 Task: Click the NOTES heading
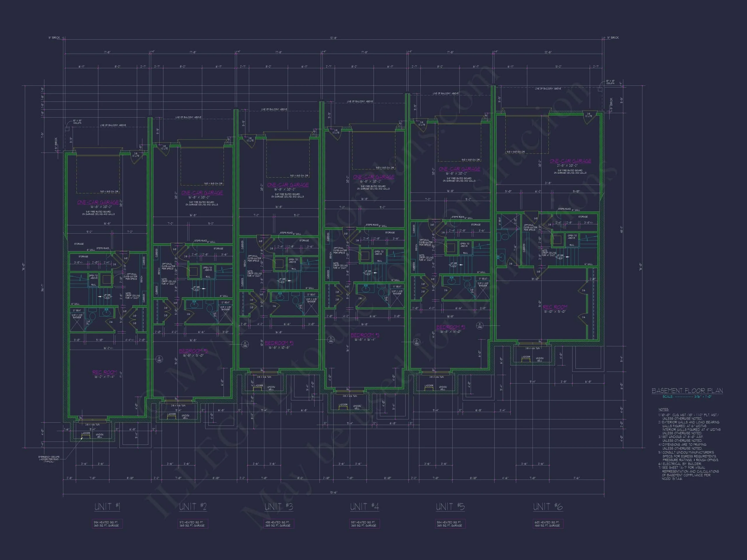pyautogui.click(x=663, y=409)
